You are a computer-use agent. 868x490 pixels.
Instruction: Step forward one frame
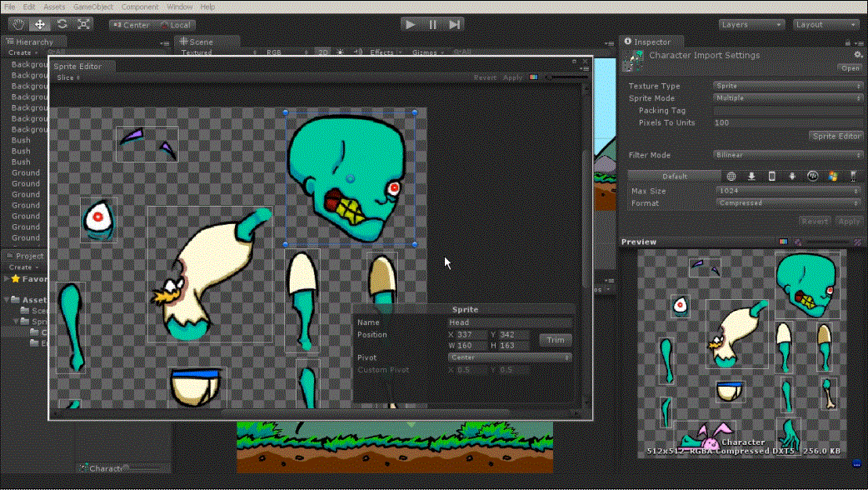pyautogui.click(x=455, y=24)
